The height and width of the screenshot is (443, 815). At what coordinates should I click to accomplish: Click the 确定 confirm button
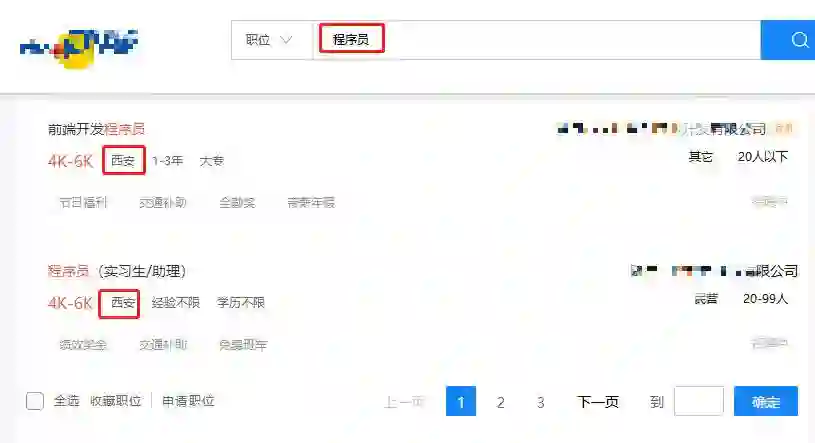tap(766, 401)
